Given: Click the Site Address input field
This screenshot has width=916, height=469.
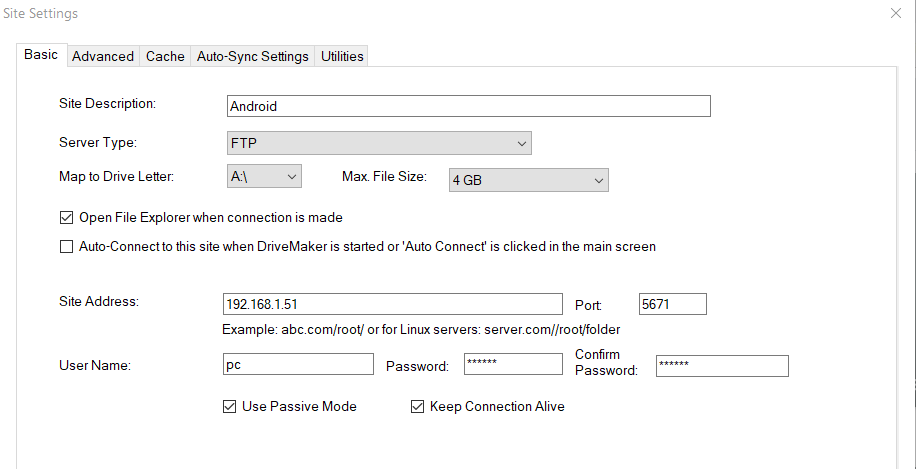Looking at the screenshot, I should 393,304.
